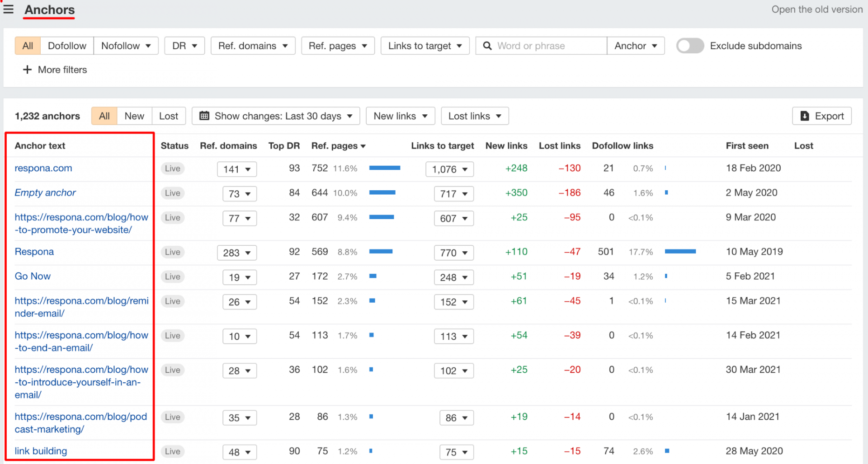Select the All anchors tab
The height and width of the screenshot is (464, 868).
[x=104, y=116]
